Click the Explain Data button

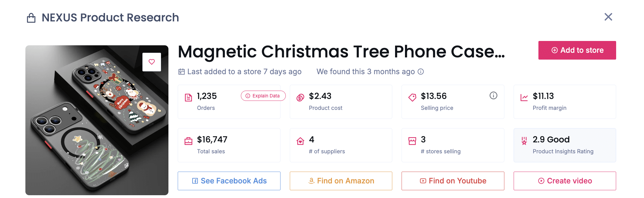coord(263,96)
